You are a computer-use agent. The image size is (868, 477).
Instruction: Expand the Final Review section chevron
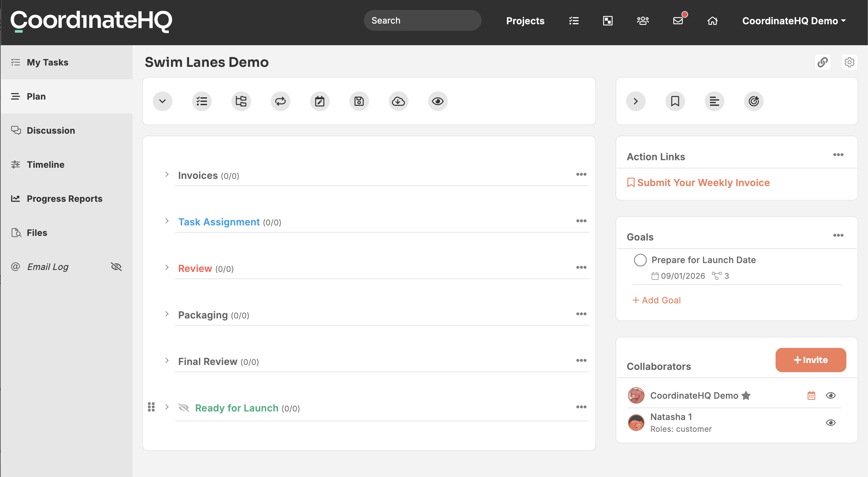click(167, 360)
